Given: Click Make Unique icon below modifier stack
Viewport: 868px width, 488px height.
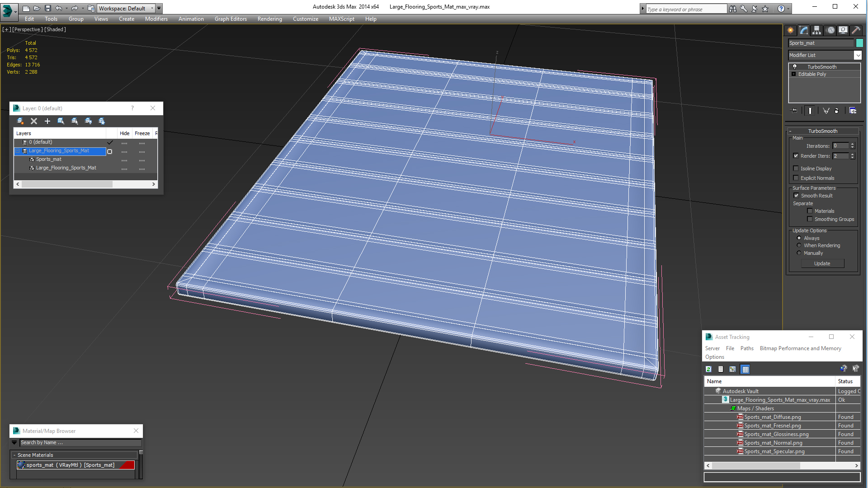Looking at the screenshot, I should (x=826, y=111).
